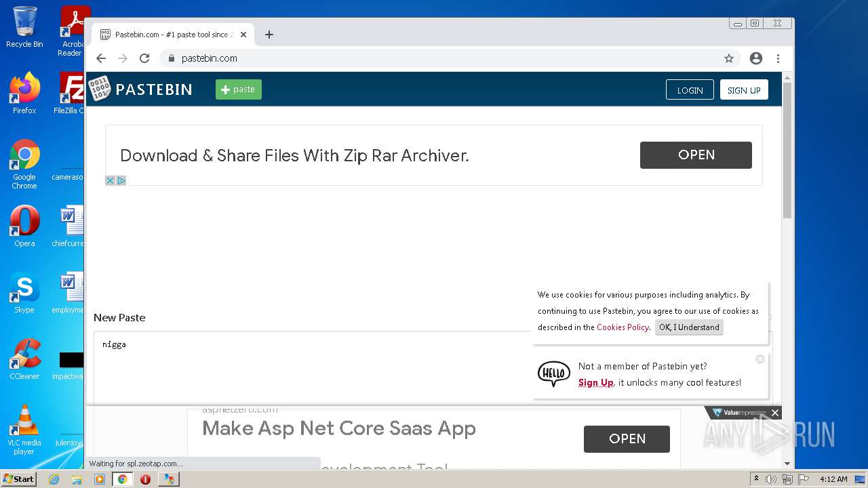Screen dimensions: 868x488
Task: Click the clock showing 4:12 AM
Action: (x=833, y=479)
